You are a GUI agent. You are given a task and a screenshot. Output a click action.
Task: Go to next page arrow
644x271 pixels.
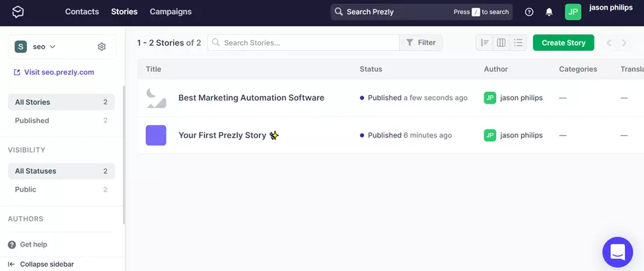pos(624,43)
